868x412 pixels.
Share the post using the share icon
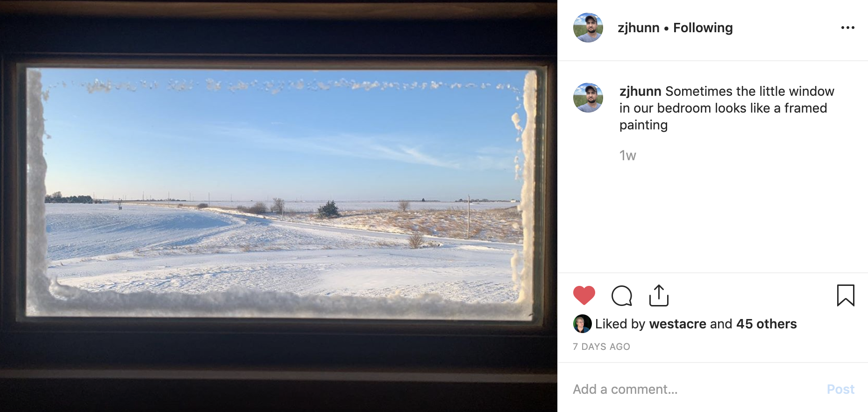coord(659,295)
